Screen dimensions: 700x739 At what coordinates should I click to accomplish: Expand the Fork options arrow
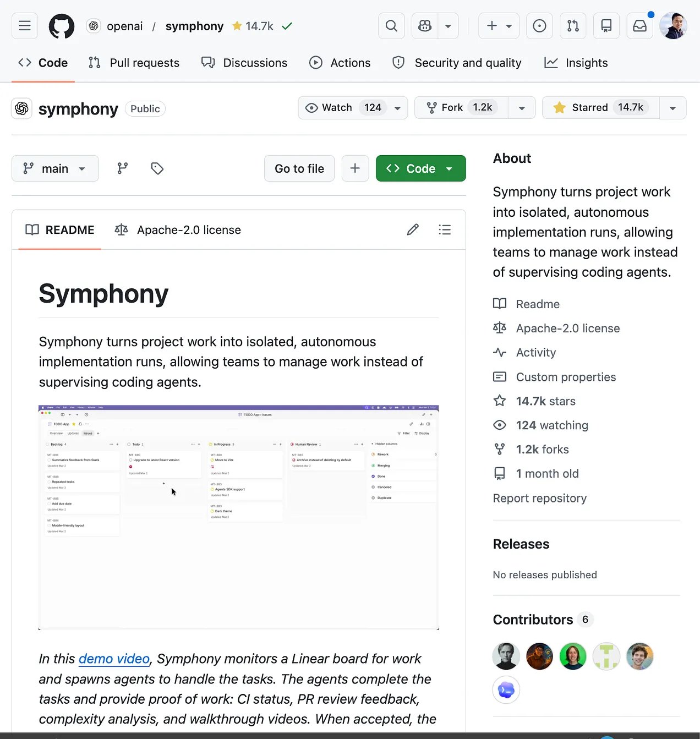coord(522,108)
